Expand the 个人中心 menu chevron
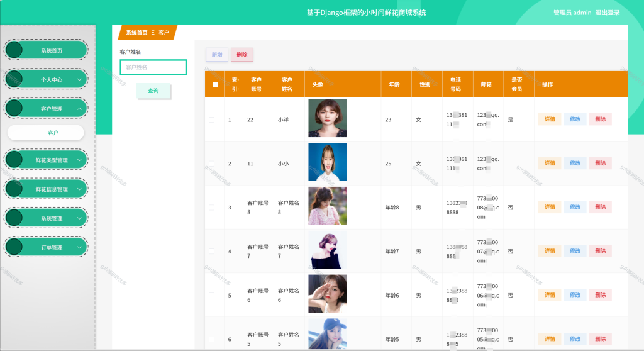Viewport: 644px width, 351px height. (79, 79)
